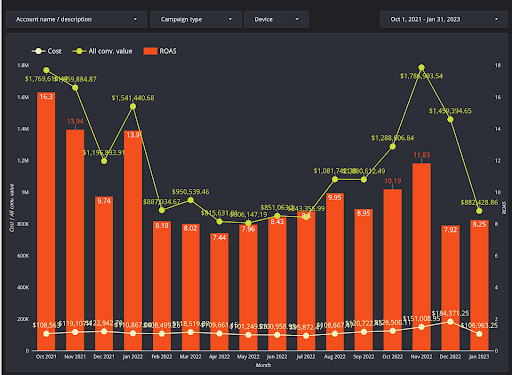Open the Oct 1, 2021 - Jan 31, 2023 date range picker

[444, 19]
